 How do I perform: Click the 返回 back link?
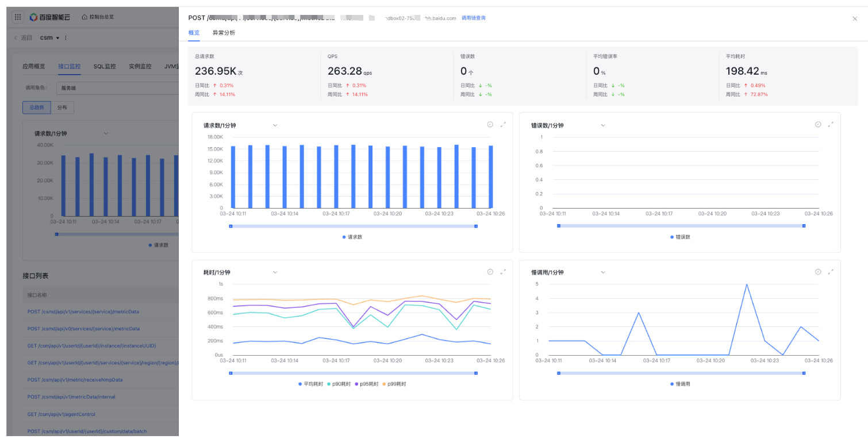26,38
